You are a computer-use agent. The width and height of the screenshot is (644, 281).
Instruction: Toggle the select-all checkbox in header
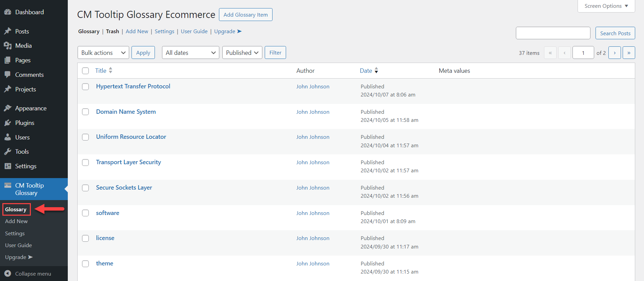pyautogui.click(x=85, y=70)
